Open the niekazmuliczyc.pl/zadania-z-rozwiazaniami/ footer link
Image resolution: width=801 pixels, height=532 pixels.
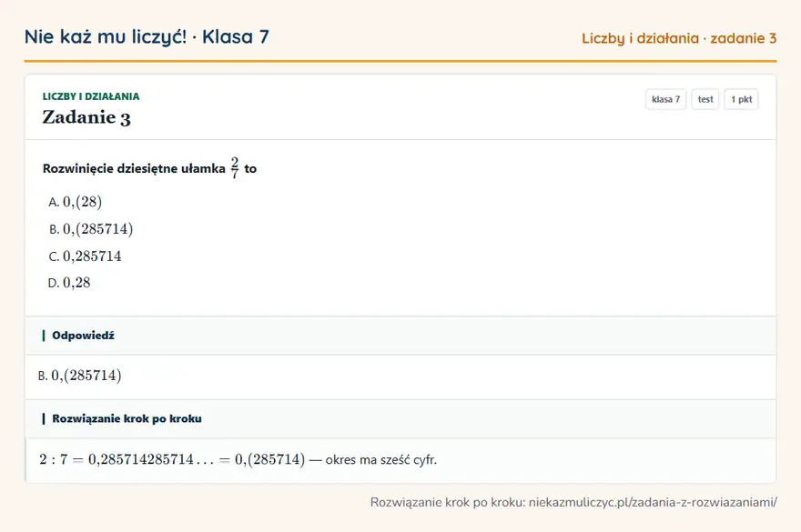coord(653,502)
